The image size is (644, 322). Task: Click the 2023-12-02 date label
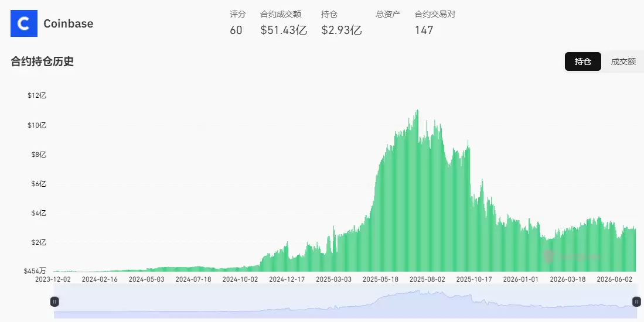[53, 279]
